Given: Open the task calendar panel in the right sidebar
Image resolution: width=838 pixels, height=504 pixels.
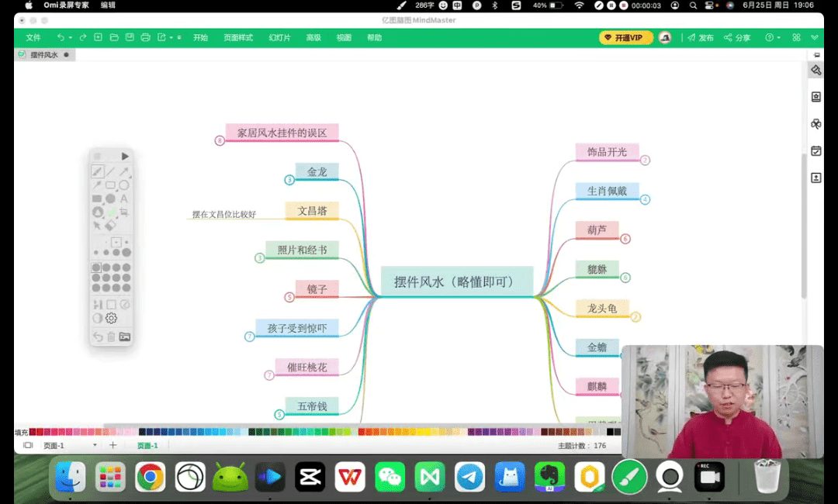Looking at the screenshot, I should (x=815, y=151).
